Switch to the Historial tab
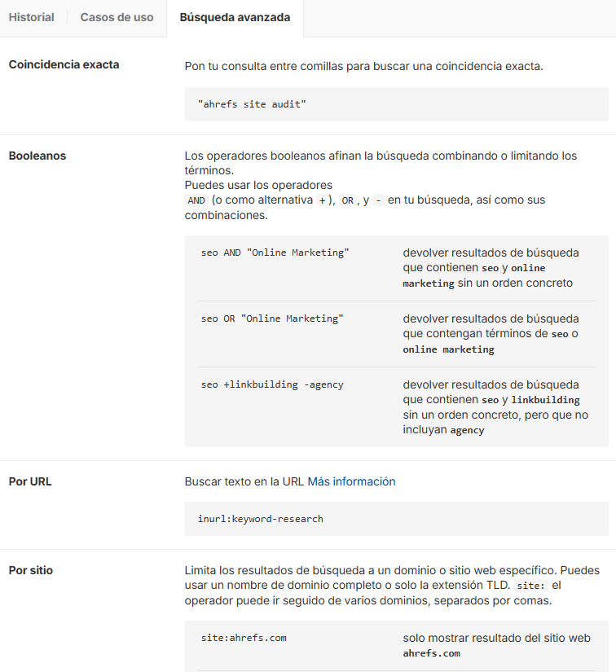The height and width of the screenshot is (672, 616). point(31,17)
